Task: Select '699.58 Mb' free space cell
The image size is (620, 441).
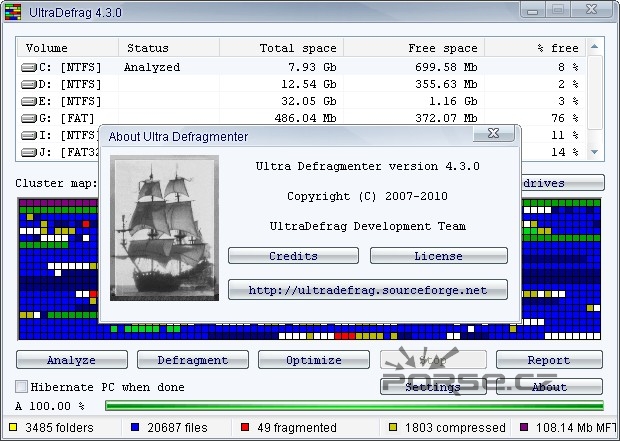Action: (x=446, y=67)
